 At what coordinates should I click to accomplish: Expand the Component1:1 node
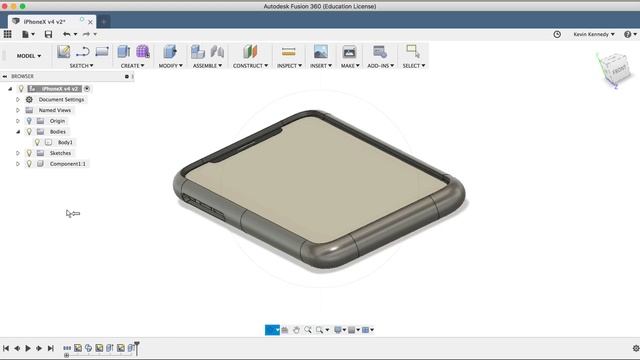pyautogui.click(x=18, y=163)
